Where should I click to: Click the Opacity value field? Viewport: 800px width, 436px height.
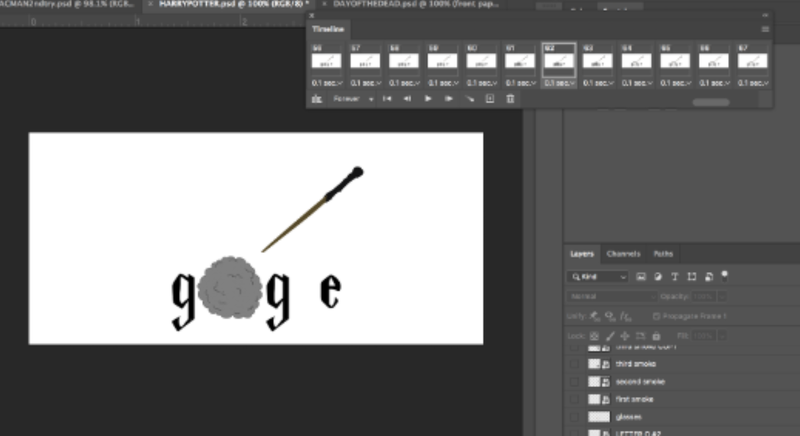click(703, 296)
